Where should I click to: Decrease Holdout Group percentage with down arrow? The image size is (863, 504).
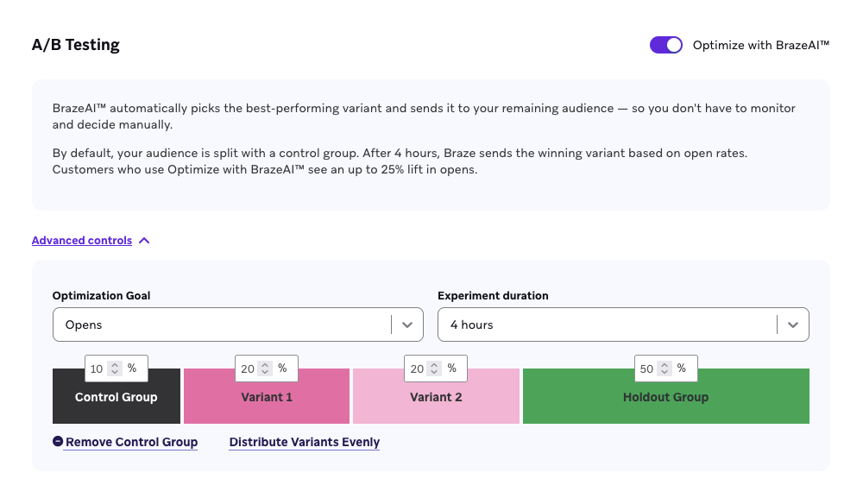(x=665, y=373)
